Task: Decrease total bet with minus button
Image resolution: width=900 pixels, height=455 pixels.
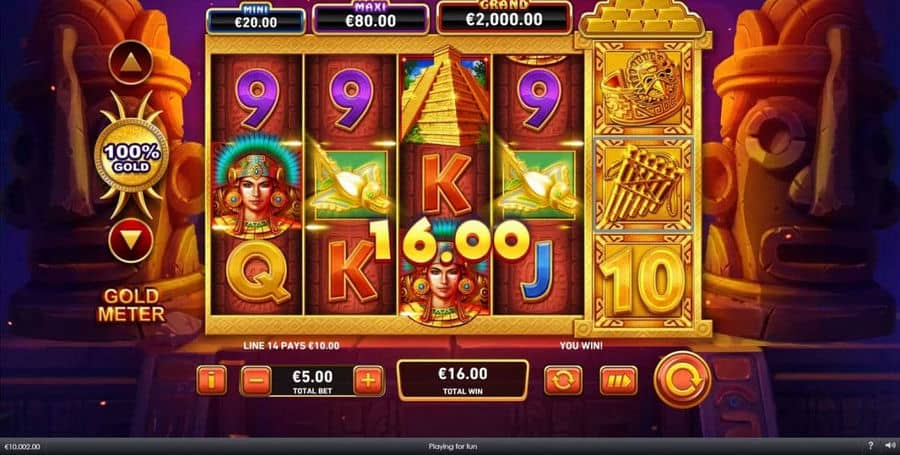Action: point(256,380)
